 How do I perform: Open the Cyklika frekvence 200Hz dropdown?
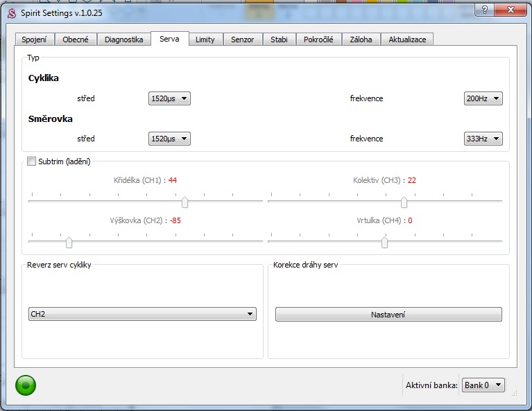[x=483, y=98]
